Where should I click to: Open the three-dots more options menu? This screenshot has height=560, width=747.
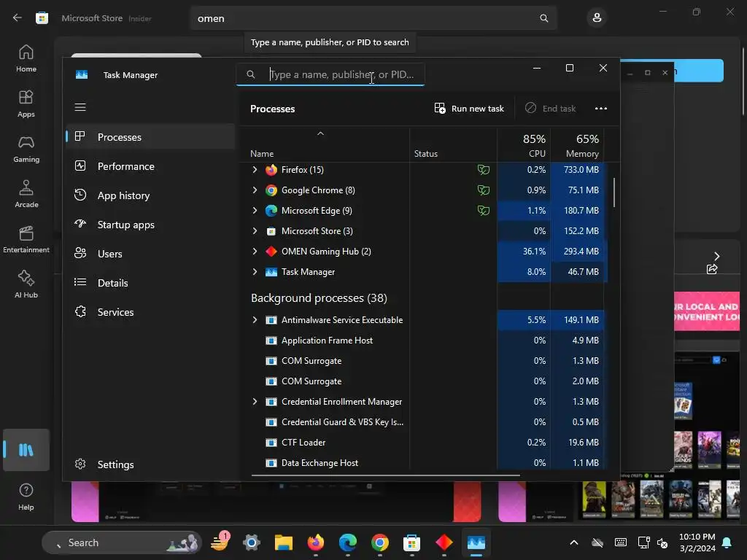601,109
